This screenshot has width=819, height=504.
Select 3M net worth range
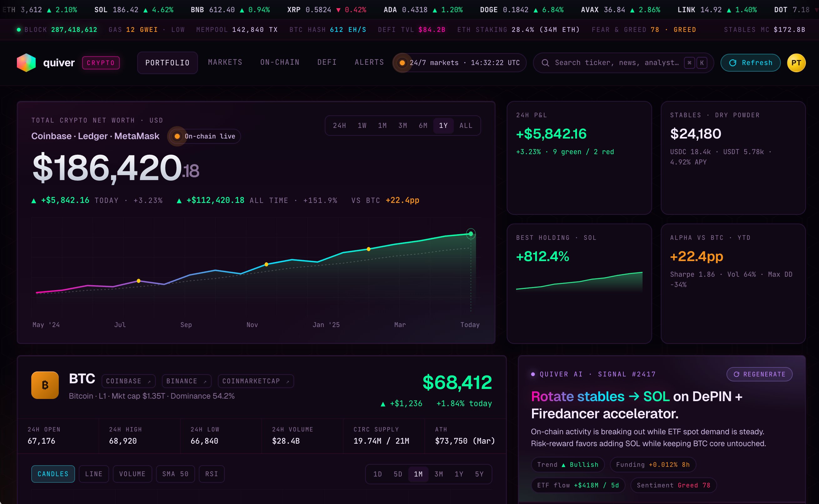(x=403, y=126)
